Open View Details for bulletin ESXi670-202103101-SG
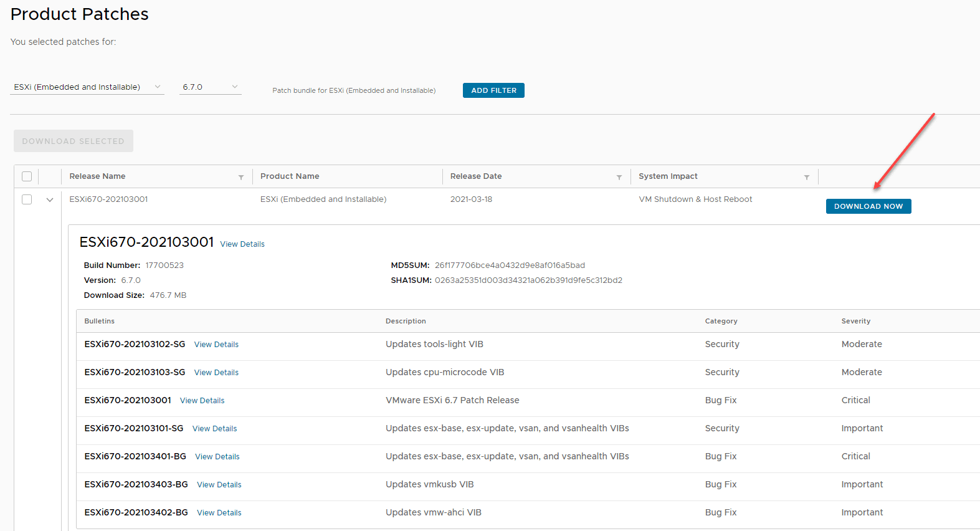This screenshot has width=980, height=531. (x=214, y=429)
